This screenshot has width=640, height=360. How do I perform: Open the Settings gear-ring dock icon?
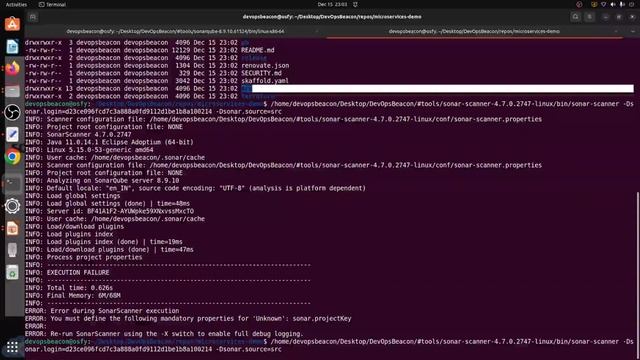click(x=12, y=206)
